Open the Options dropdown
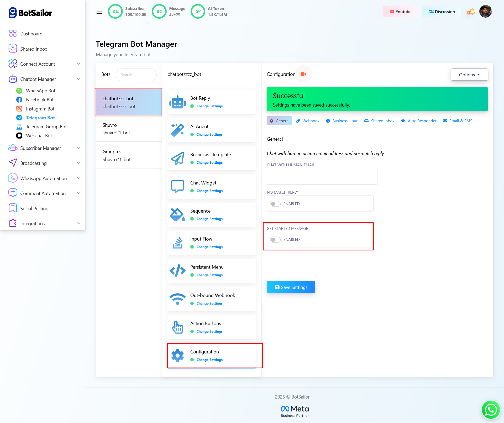 pyautogui.click(x=469, y=75)
